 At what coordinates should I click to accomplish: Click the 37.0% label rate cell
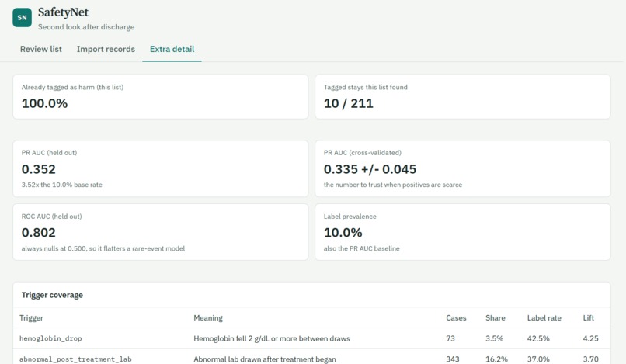(x=538, y=359)
